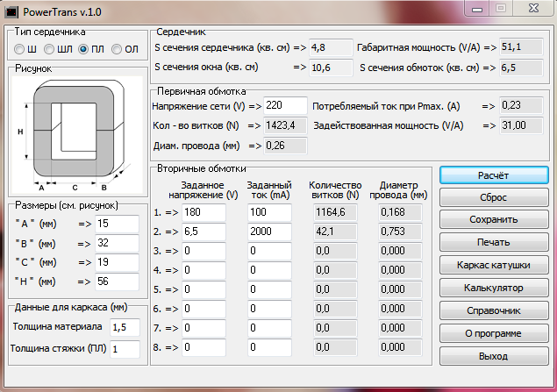557x392 pixels.
Task: Choose the ПЛ core type radio button
Action: (82, 49)
